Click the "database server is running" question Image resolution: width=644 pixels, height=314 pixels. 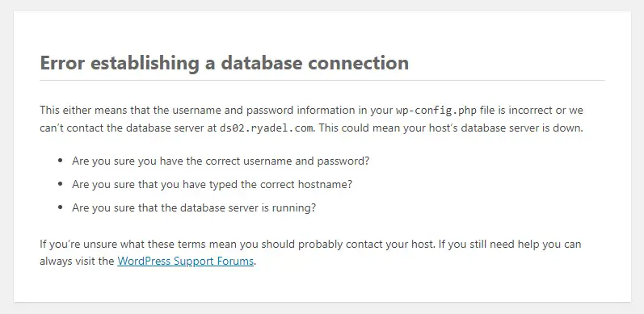pos(194,208)
